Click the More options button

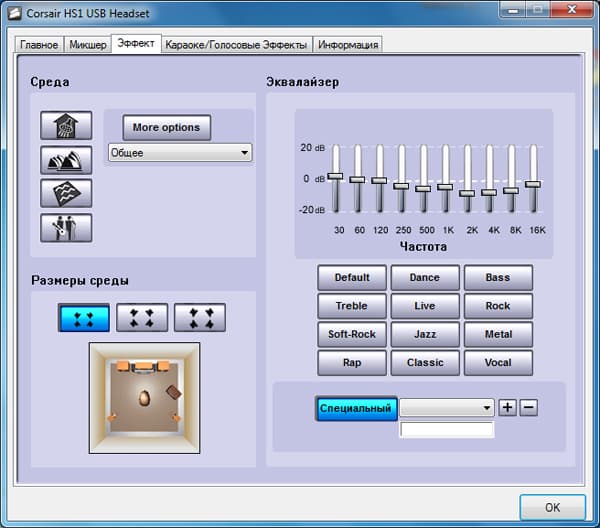[x=166, y=127]
